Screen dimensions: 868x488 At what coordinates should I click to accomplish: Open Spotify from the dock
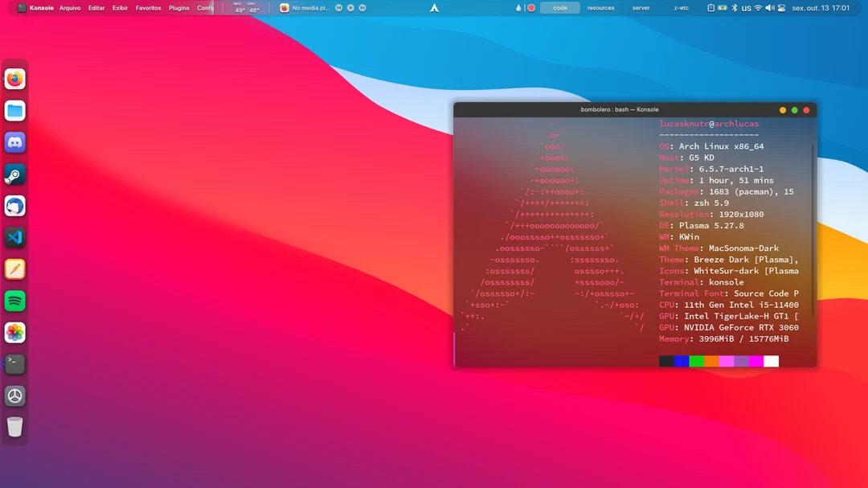[14, 301]
